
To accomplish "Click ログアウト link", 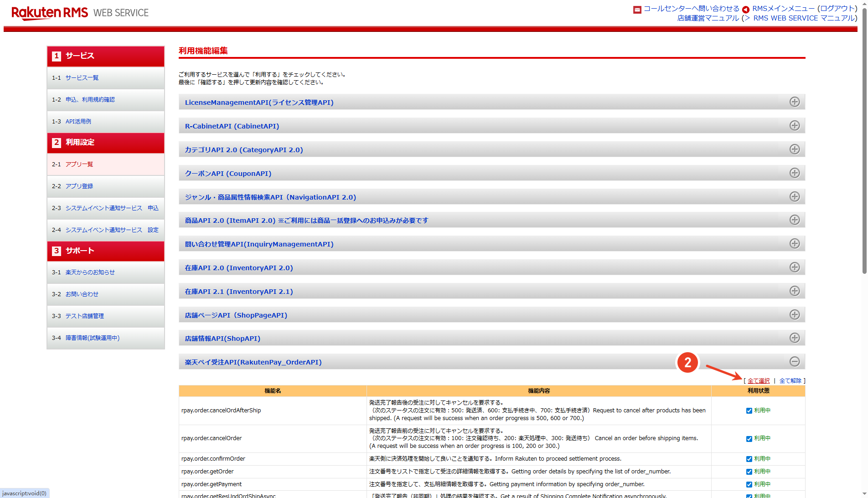I will point(837,9).
